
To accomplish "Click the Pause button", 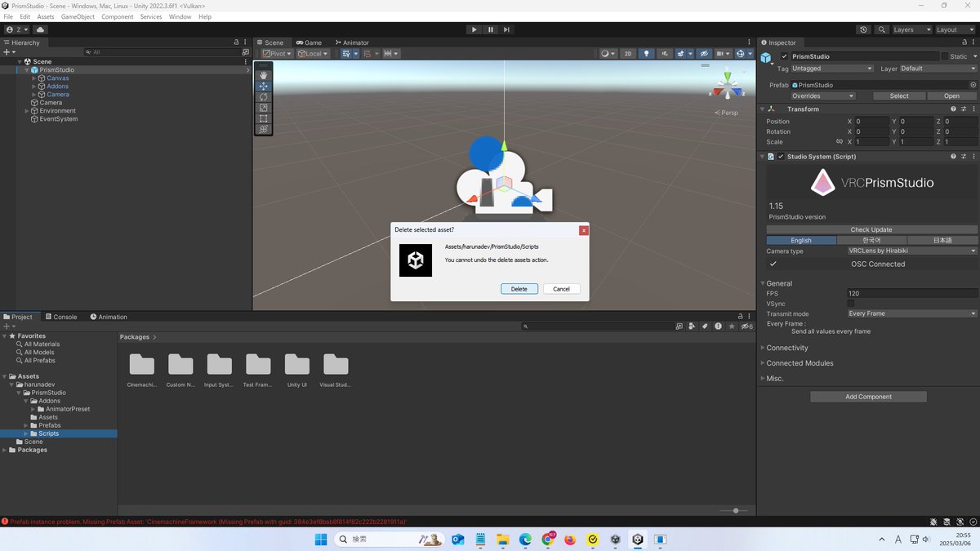I will [x=491, y=29].
